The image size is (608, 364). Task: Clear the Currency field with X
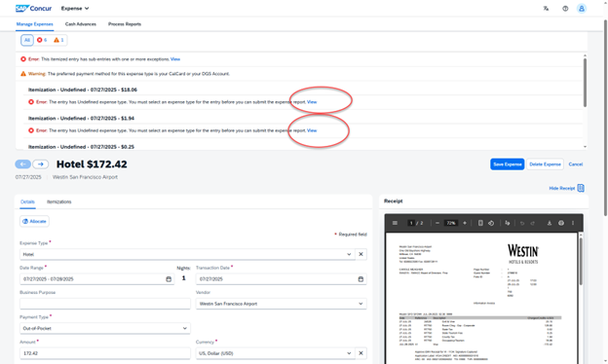click(x=361, y=353)
